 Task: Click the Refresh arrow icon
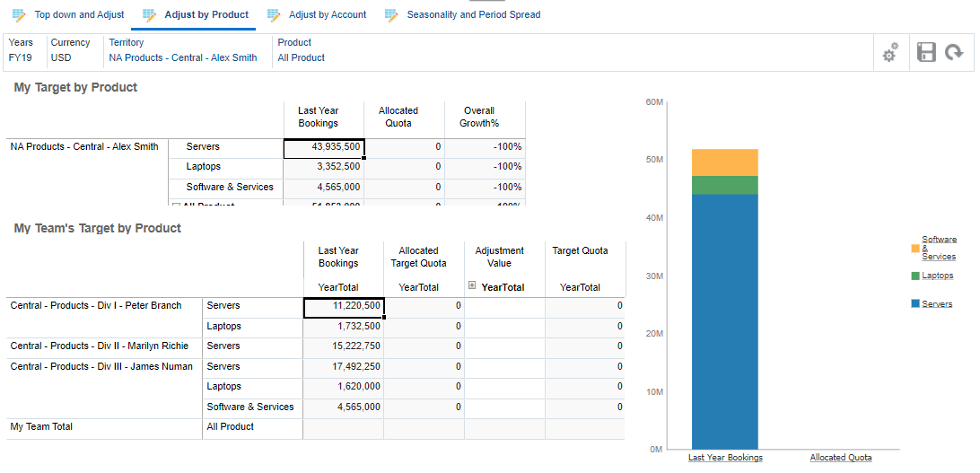954,52
